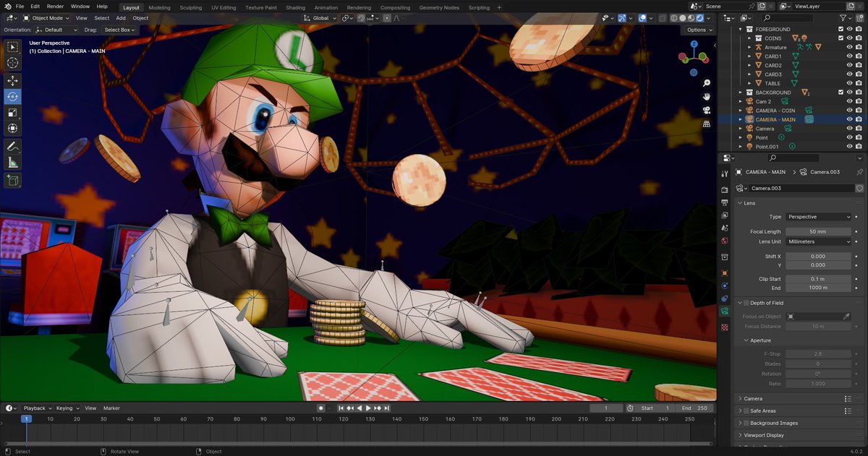This screenshot has height=456, width=868.
Task: Switch perspective/orthographic grid gizmo
Action: pos(706,124)
